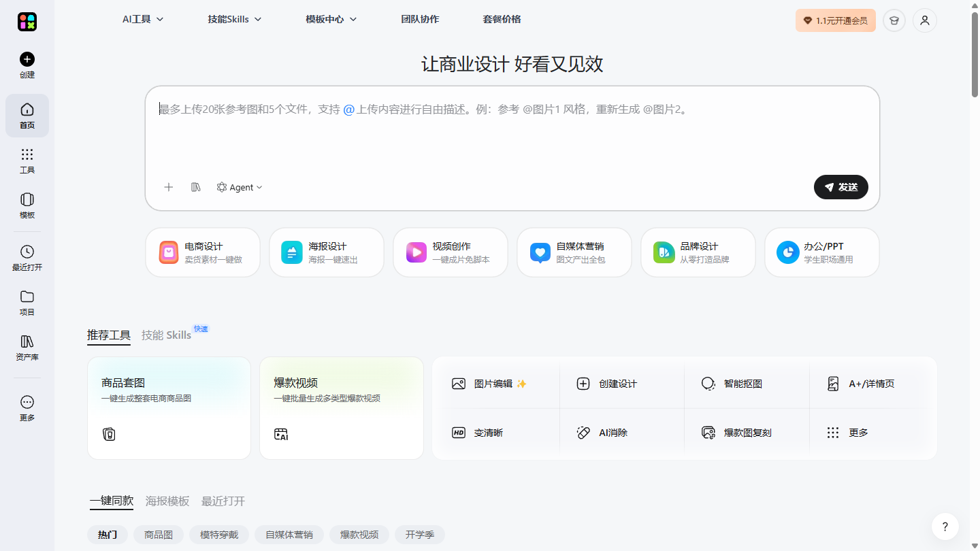The height and width of the screenshot is (551, 980).
Task: Open 最近打开 clock icon in the sidebar
Action: (27, 252)
